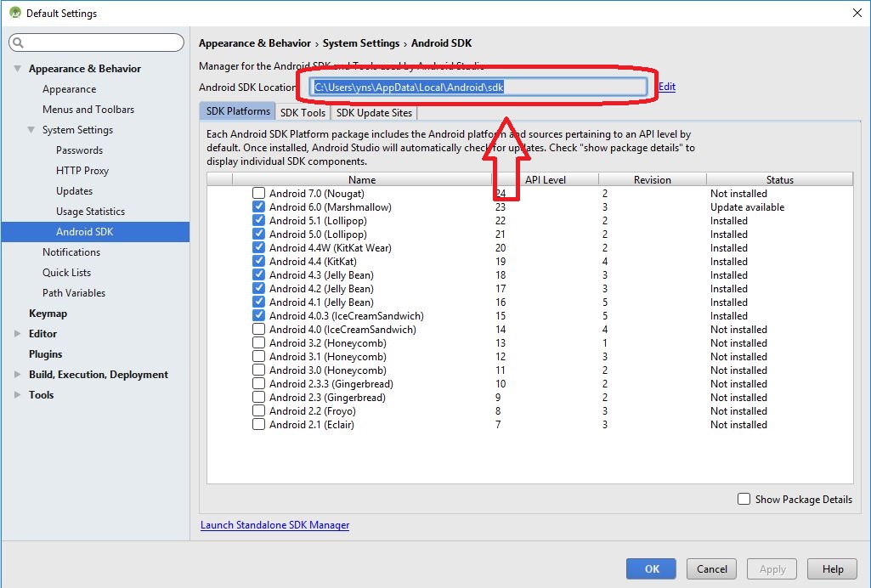
Task: Expand the Tools section arrow
Action: point(17,395)
